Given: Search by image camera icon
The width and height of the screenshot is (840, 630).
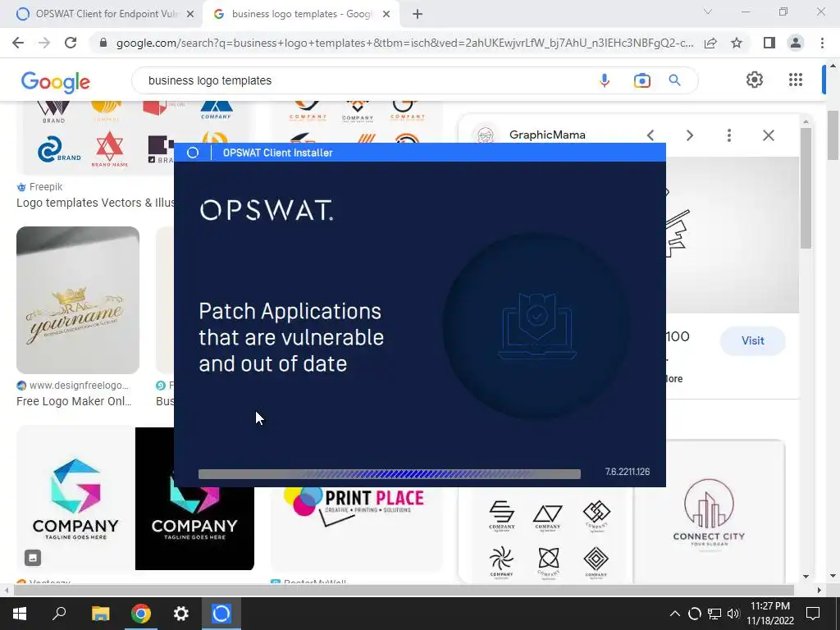Looking at the screenshot, I should [641, 80].
